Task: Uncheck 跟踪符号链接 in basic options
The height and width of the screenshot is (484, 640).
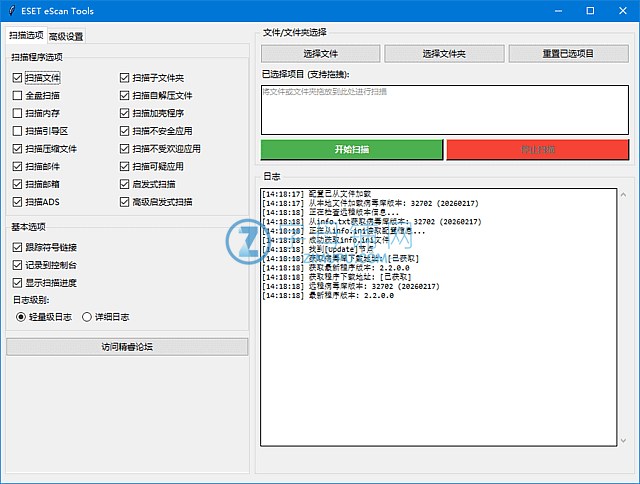Action: (18, 247)
